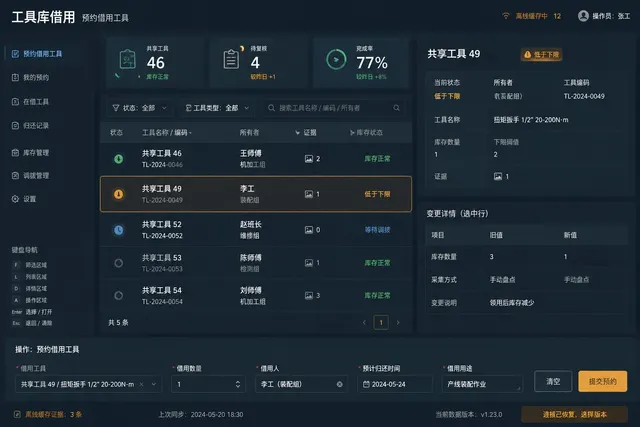Viewport: 640px width, 427px height.
Task: Expand the 状态: 全部 filter dropdown
Action: tap(139, 108)
